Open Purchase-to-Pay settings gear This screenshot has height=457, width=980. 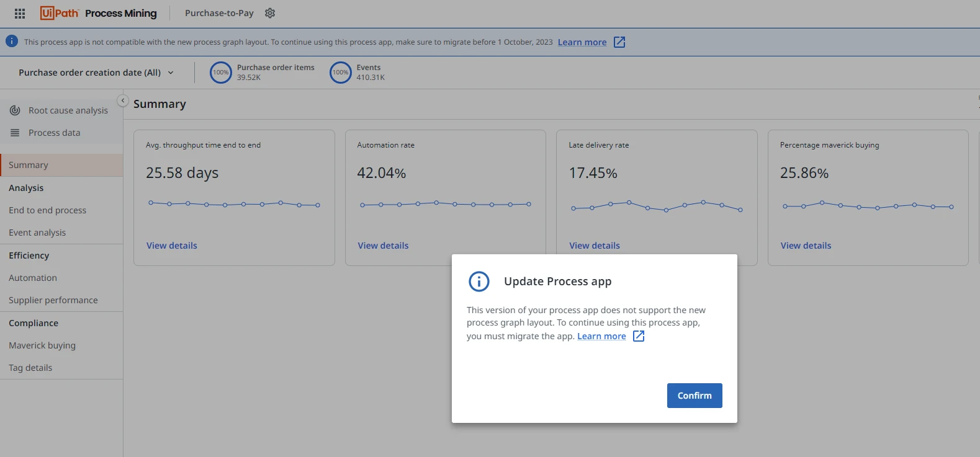[x=270, y=13]
